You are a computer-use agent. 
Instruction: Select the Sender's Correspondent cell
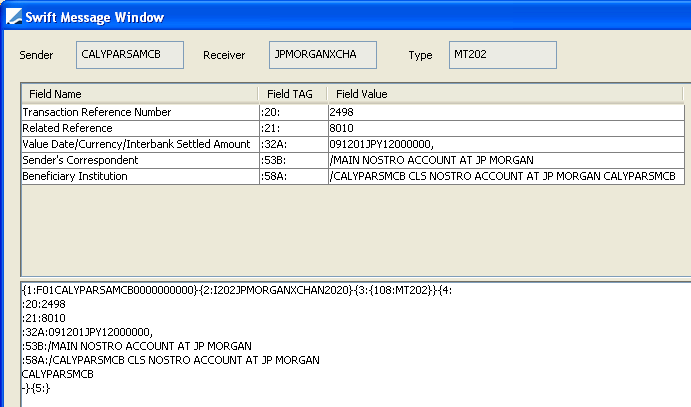click(x=141, y=160)
